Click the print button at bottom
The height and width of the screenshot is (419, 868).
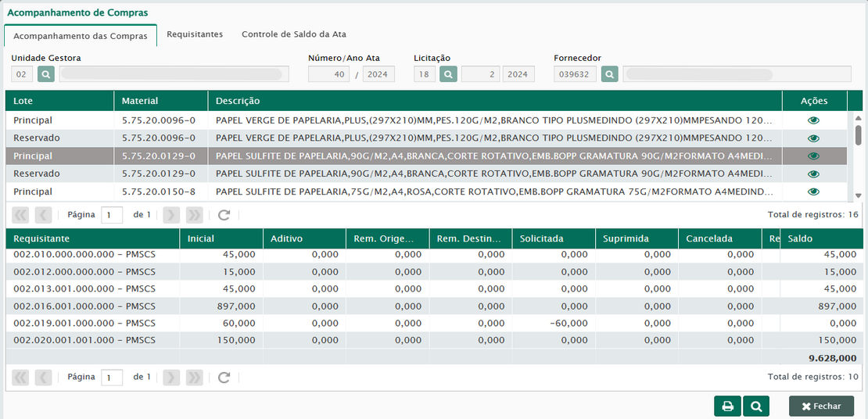(727, 406)
